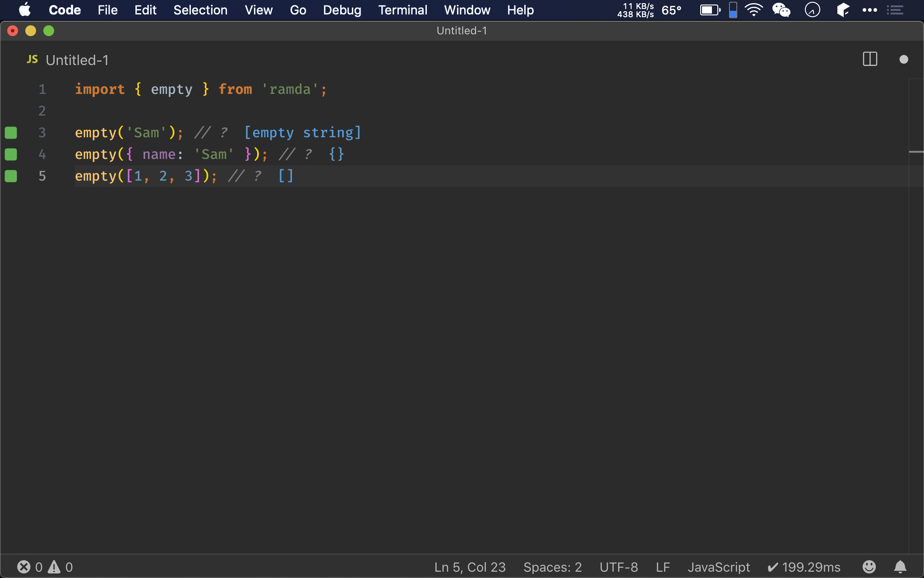This screenshot has width=924, height=578.
Task: Click the 'ramda' import string
Action: tap(290, 89)
